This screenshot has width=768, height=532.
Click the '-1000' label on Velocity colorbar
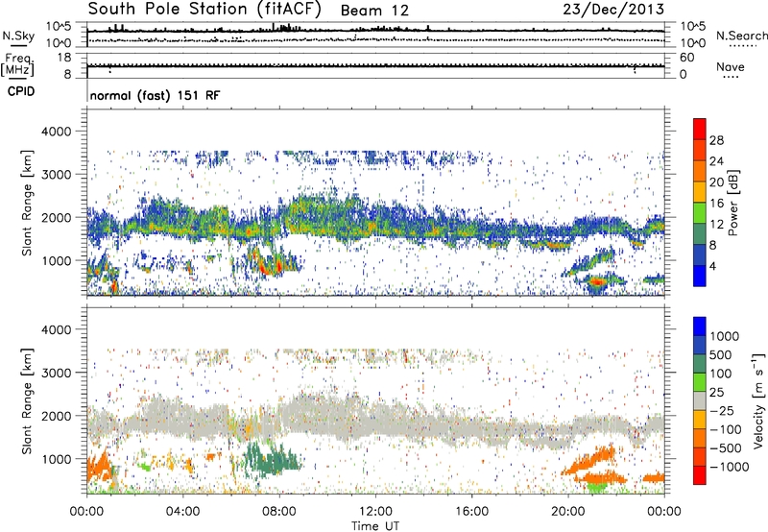(x=730, y=467)
